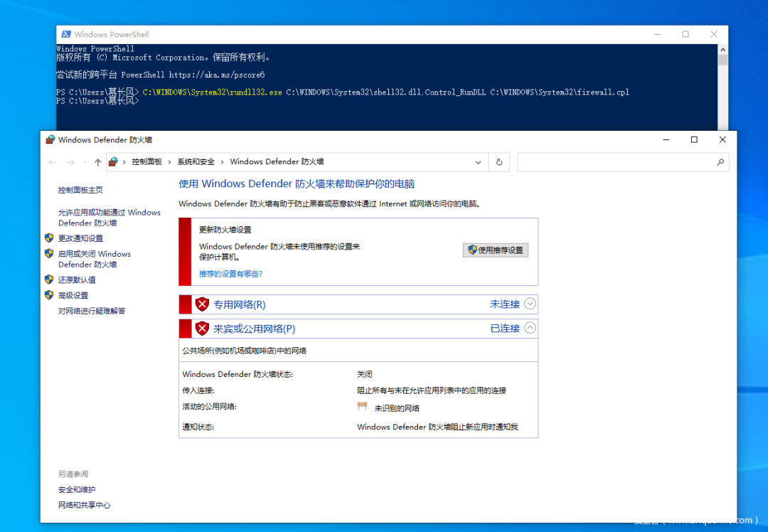Click the PowerShell vertical scrollbar thumb
Image resolution: width=768 pixels, height=532 pixels.
coord(723,60)
